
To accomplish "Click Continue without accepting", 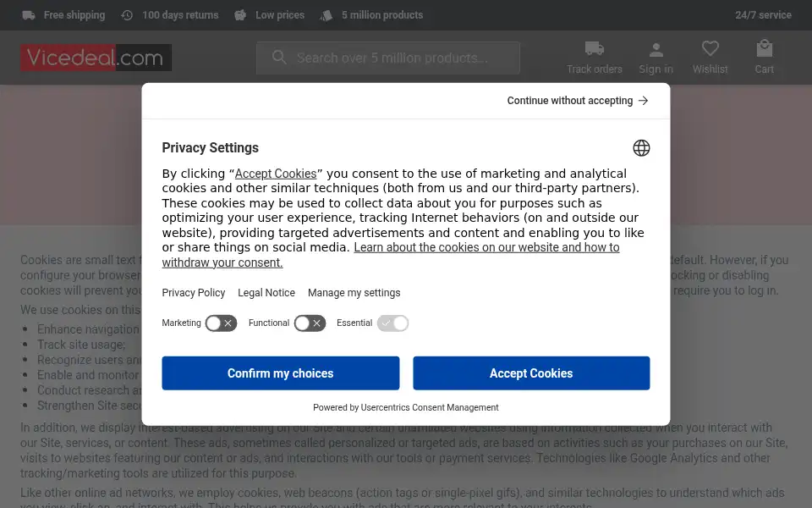I will [578, 101].
